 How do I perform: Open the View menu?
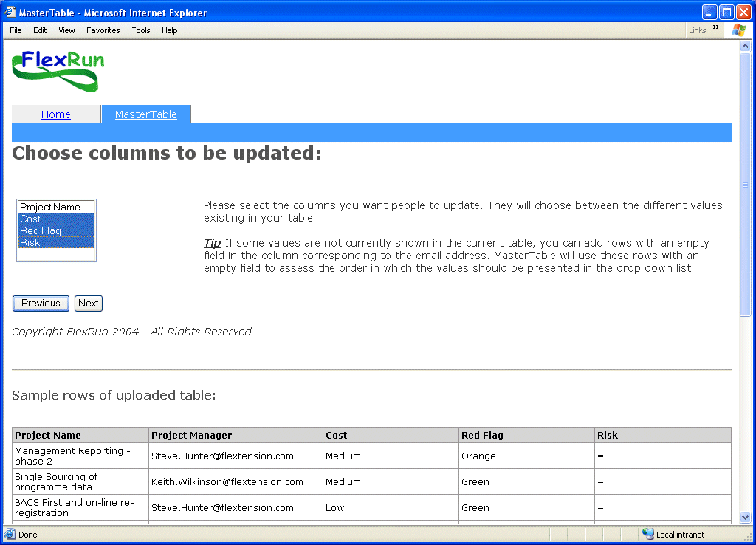point(66,30)
